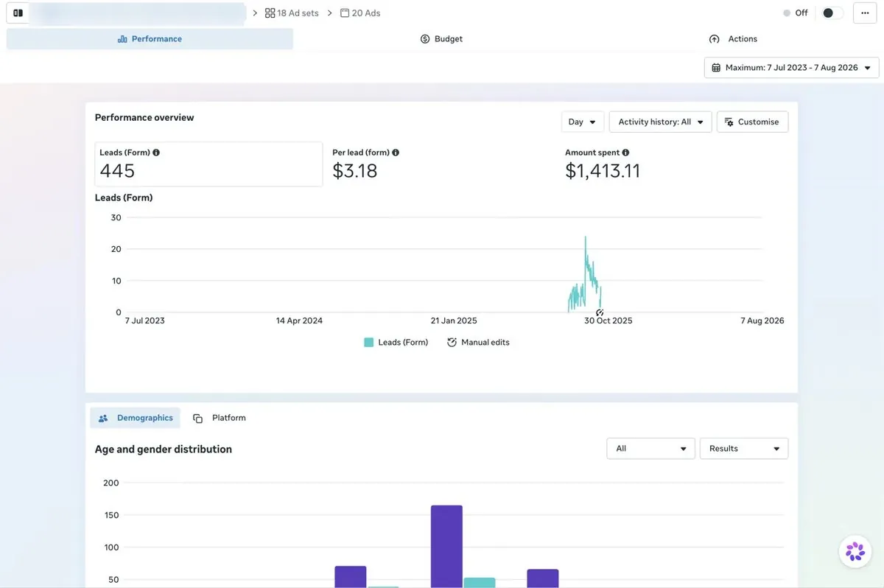Click the ads folder icon
884x588 pixels.
[345, 13]
